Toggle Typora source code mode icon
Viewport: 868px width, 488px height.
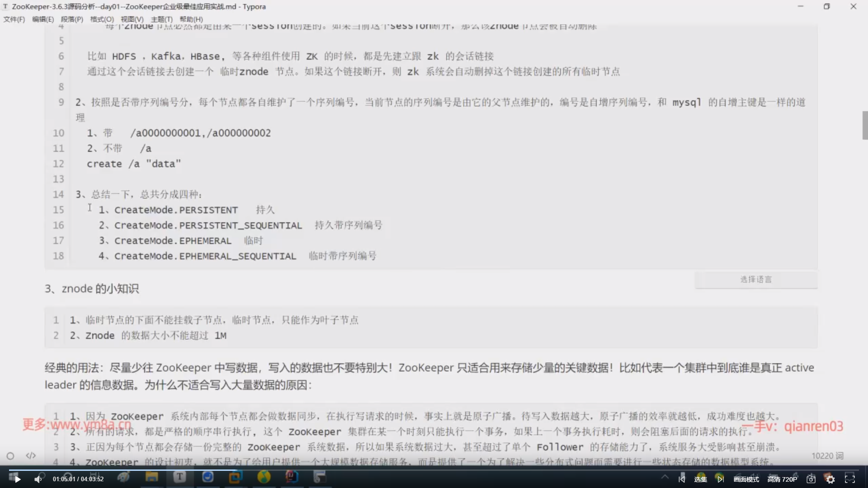tap(31, 455)
